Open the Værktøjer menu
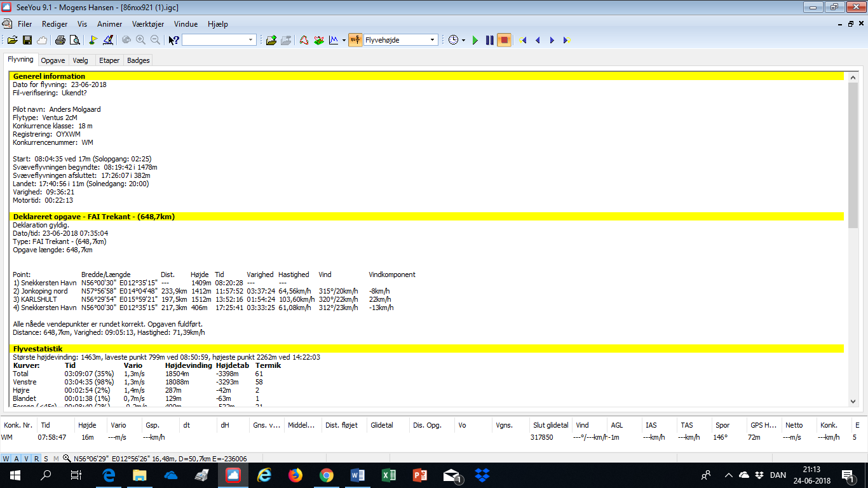This screenshot has height=488, width=868. click(148, 24)
